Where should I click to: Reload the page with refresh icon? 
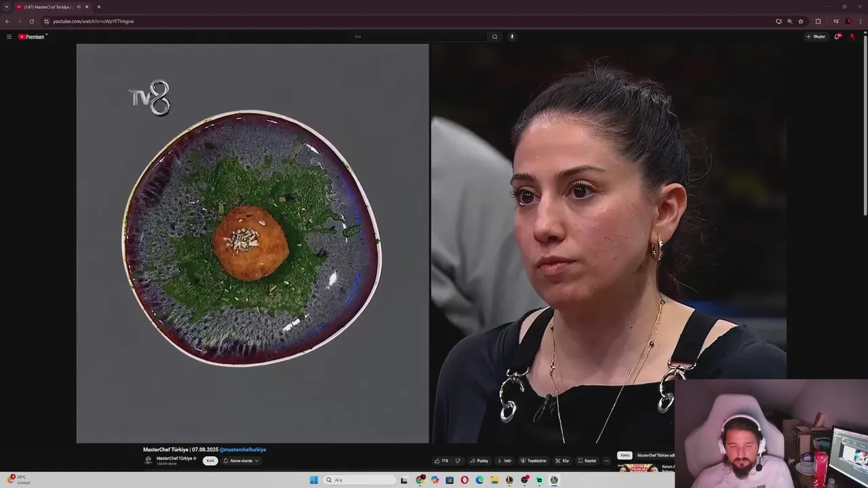(x=31, y=21)
